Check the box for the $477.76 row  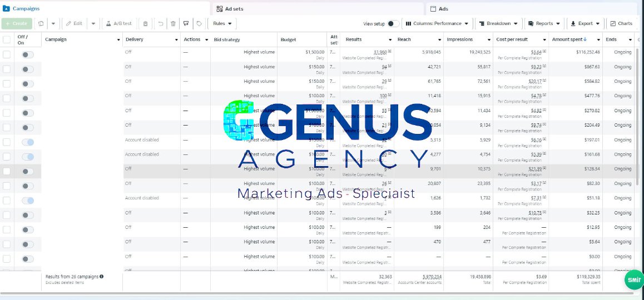click(7, 98)
